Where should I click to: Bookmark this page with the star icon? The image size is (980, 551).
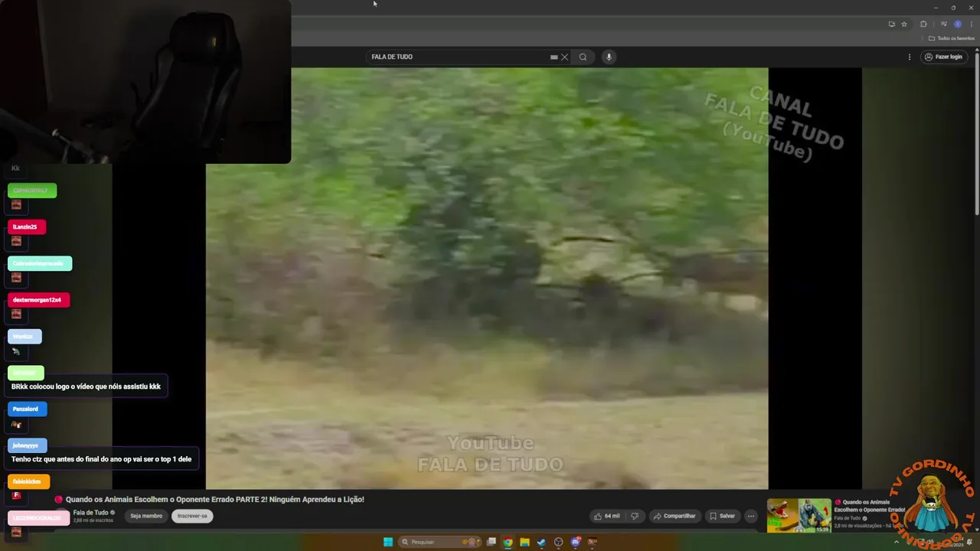pyautogui.click(x=904, y=24)
